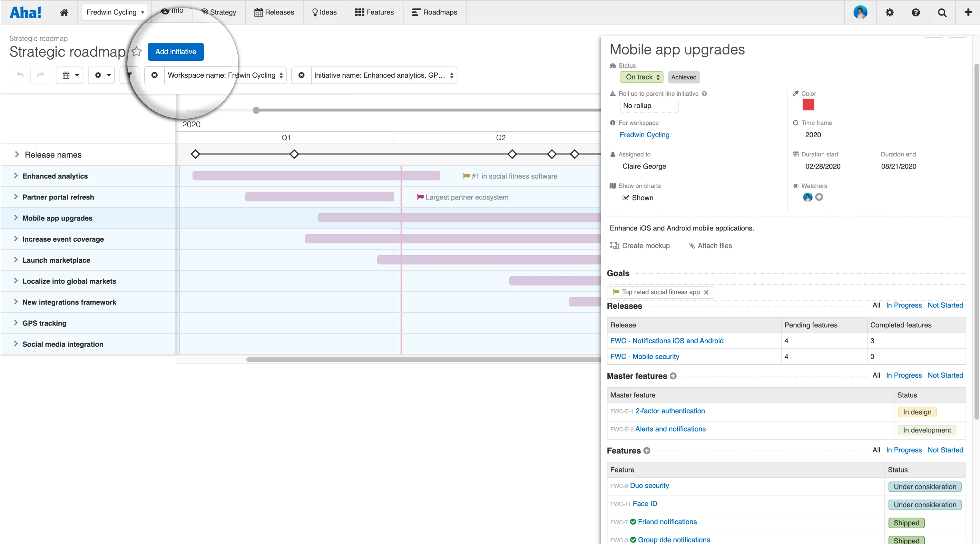Open the search magnifier icon

(x=942, y=12)
